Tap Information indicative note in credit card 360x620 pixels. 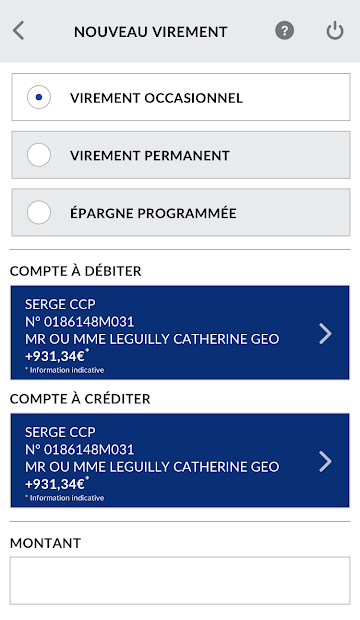(x=64, y=498)
